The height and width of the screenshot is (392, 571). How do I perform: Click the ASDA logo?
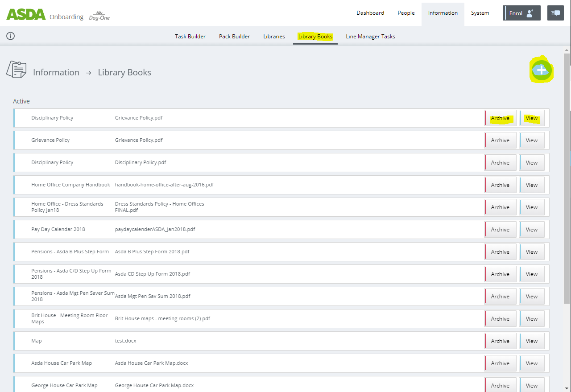click(x=26, y=14)
